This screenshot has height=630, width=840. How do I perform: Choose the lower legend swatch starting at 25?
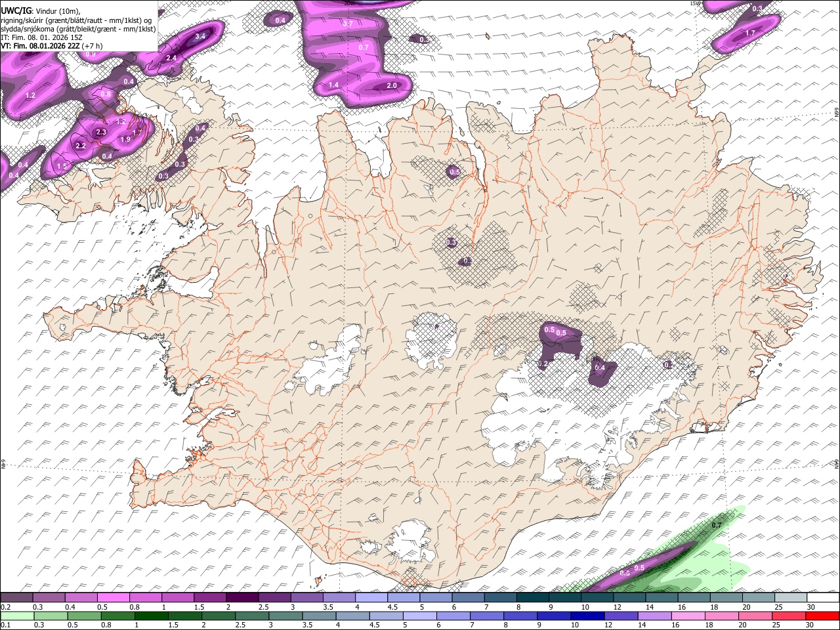coord(789,616)
